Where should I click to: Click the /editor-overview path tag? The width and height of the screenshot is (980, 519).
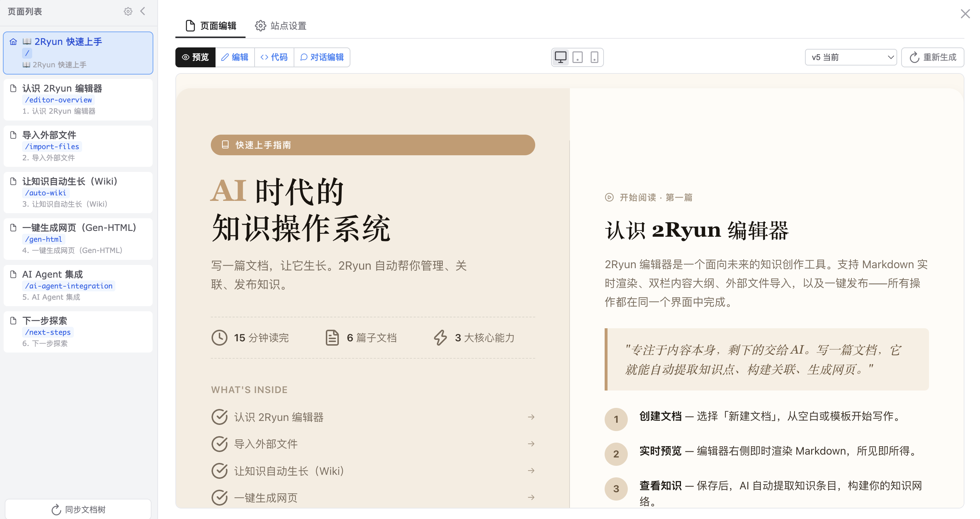click(58, 100)
